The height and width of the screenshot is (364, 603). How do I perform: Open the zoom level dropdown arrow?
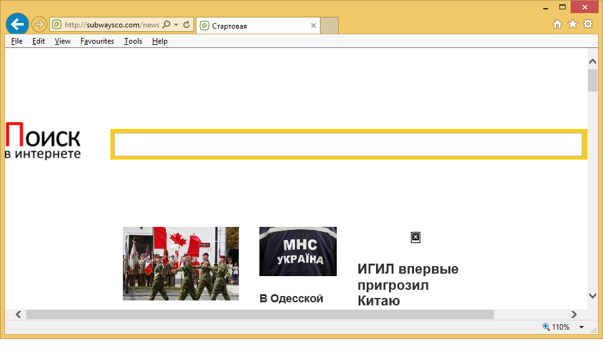581,327
